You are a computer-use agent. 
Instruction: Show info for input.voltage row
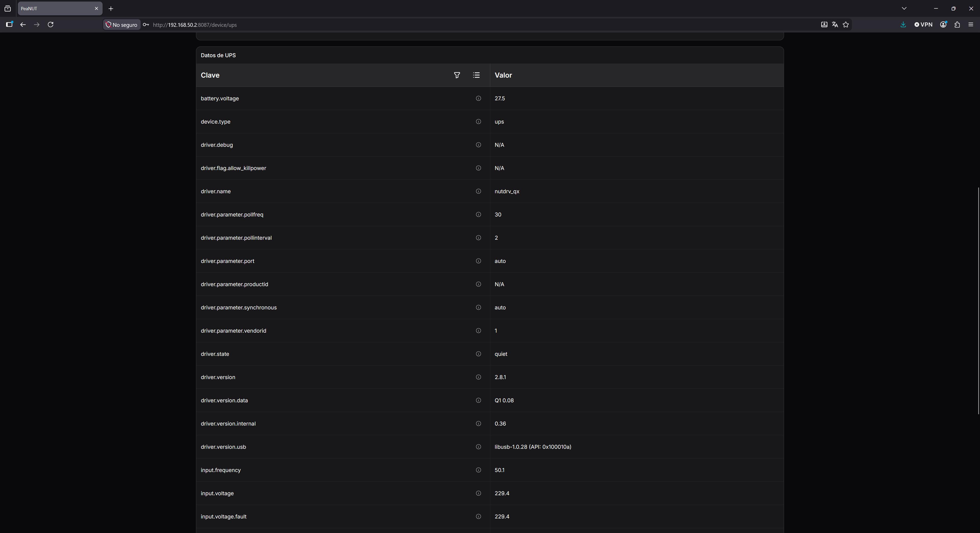pyautogui.click(x=478, y=493)
